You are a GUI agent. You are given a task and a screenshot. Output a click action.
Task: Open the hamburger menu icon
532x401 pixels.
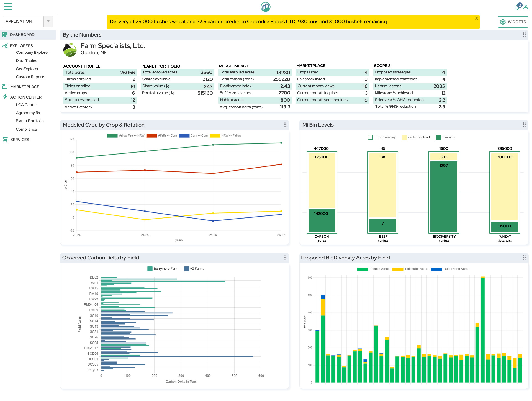[x=8, y=6]
